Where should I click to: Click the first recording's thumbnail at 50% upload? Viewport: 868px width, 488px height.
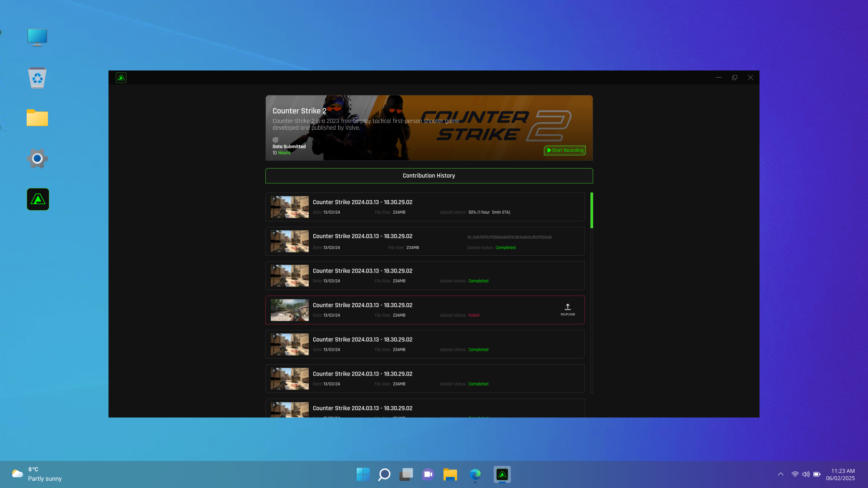click(x=289, y=207)
